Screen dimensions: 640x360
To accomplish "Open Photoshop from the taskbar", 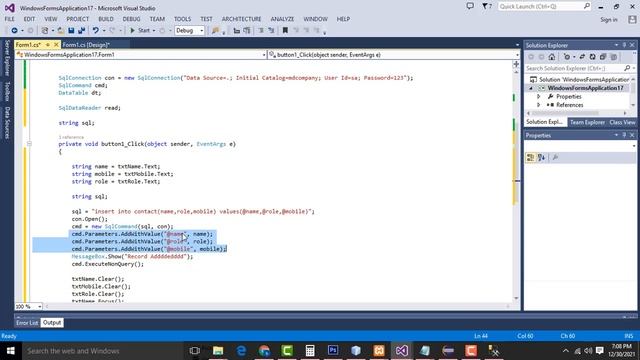I will click(x=333, y=351).
